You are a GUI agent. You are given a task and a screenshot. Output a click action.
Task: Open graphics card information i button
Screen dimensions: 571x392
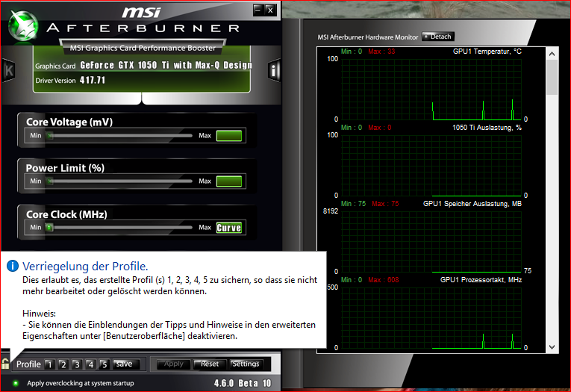click(273, 70)
